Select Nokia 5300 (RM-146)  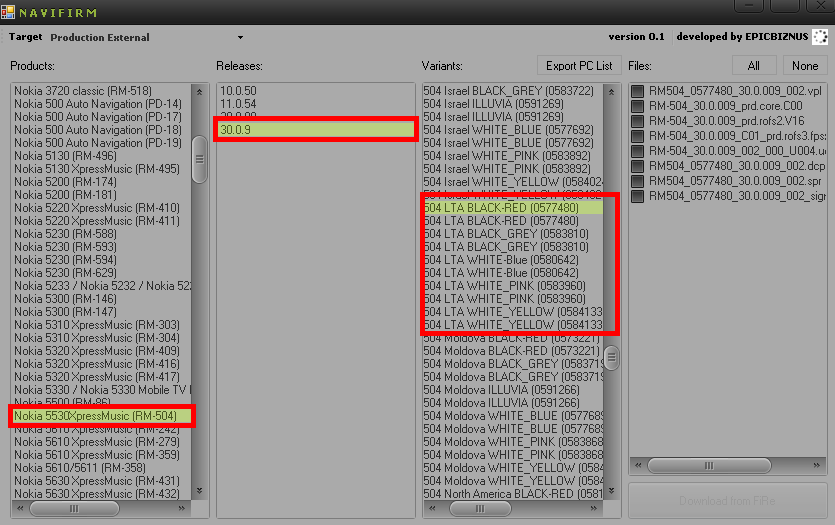click(65, 299)
